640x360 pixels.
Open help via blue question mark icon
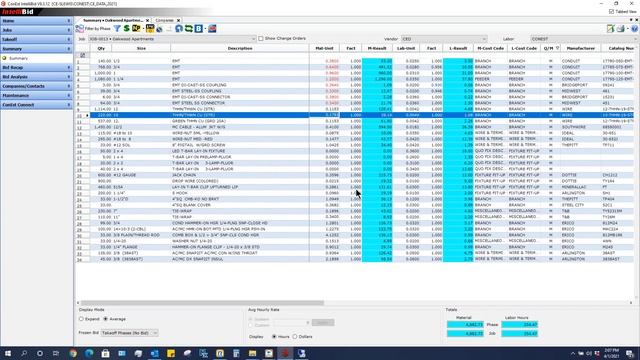click(x=634, y=29)
